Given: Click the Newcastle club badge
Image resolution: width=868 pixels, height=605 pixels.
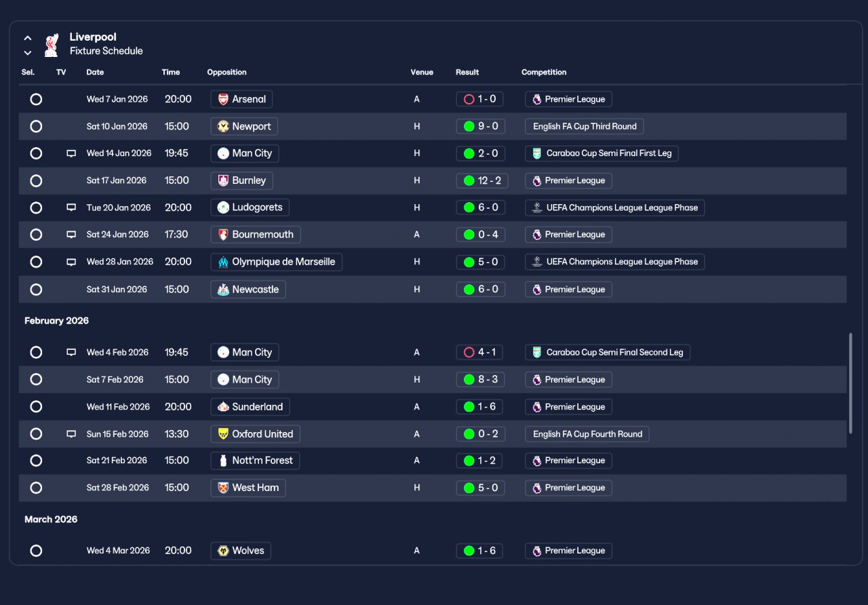Looking at the screenshot, I should [223, 290].
